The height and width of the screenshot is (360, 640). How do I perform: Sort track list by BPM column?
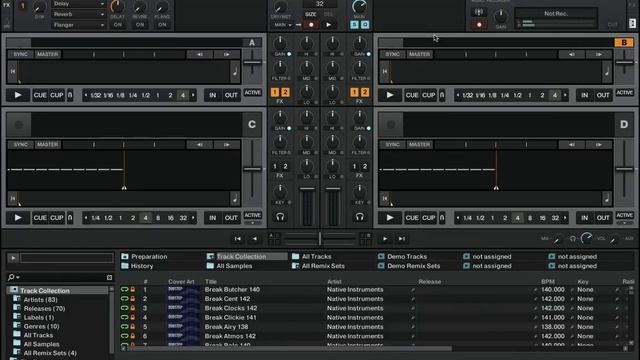[548, 282]
